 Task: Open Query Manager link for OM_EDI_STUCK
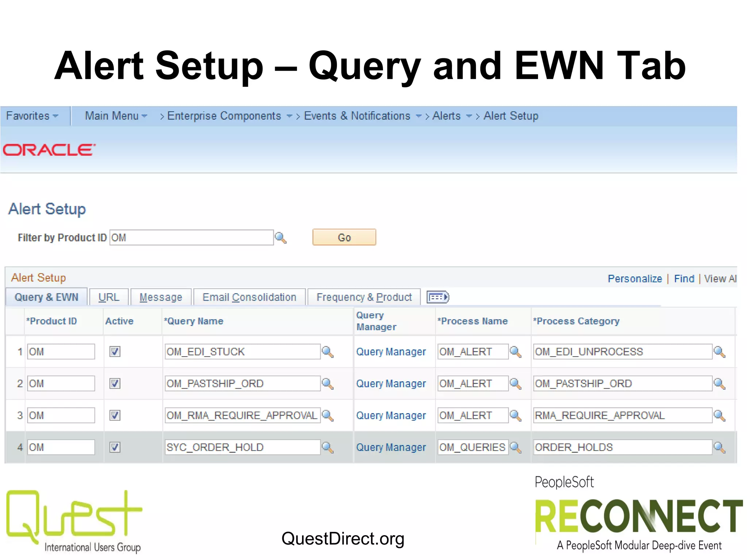click(391, 352)
